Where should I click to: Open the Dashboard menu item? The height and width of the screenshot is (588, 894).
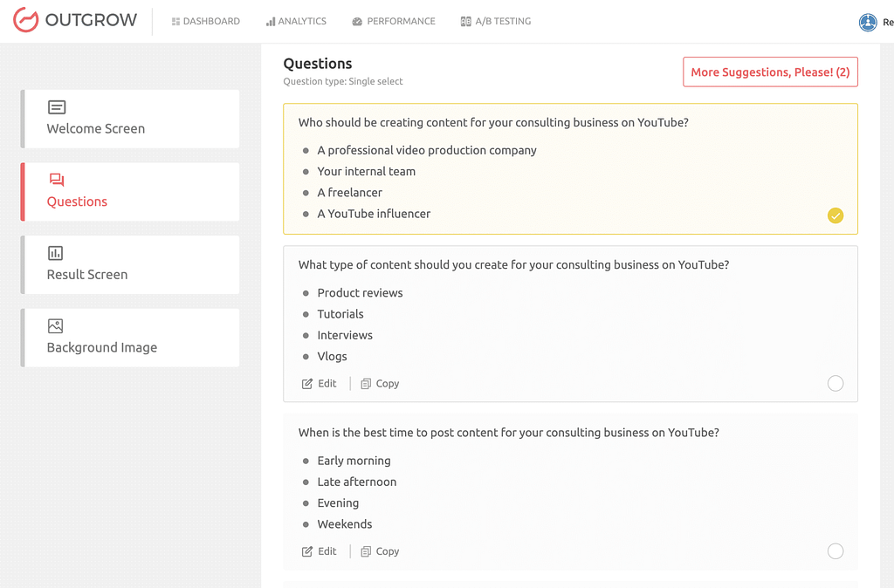pyautogui.click(x=205, y=21)
